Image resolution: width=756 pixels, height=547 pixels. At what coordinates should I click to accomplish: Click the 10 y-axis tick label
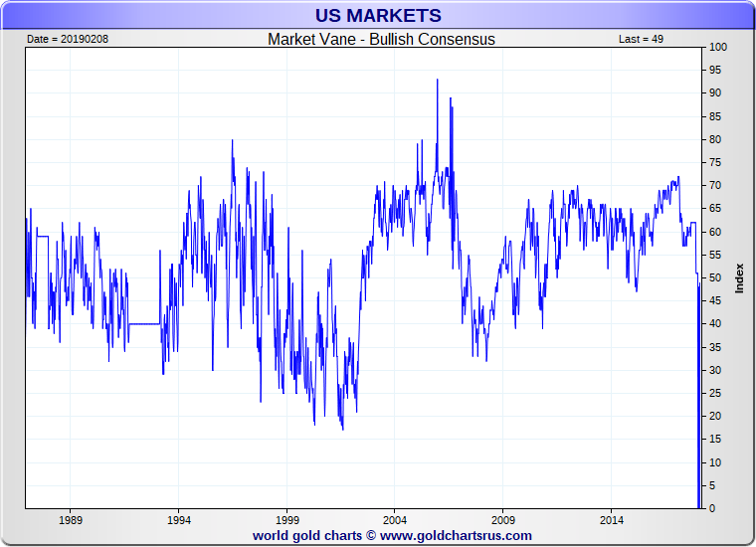pos(715,462)
